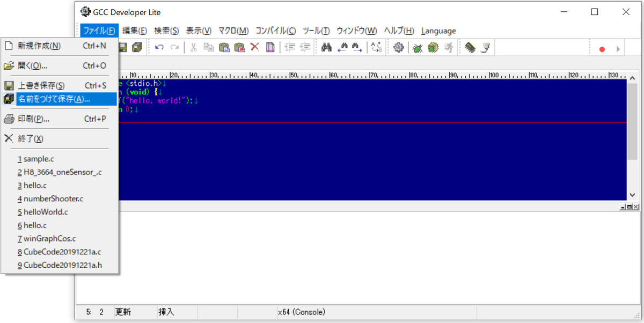Click the 挿入 status bar indicator
644x323 pixels.
click(x=166, y=312)
